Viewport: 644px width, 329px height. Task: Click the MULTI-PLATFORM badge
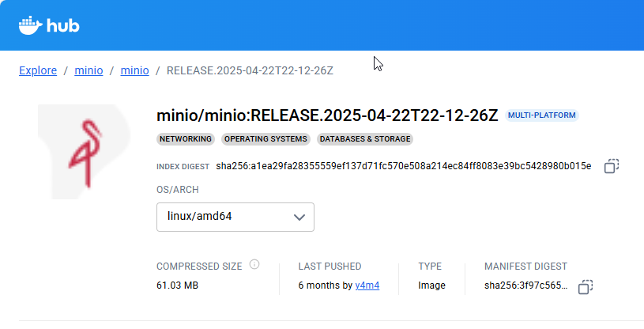(x=542, y=115)
